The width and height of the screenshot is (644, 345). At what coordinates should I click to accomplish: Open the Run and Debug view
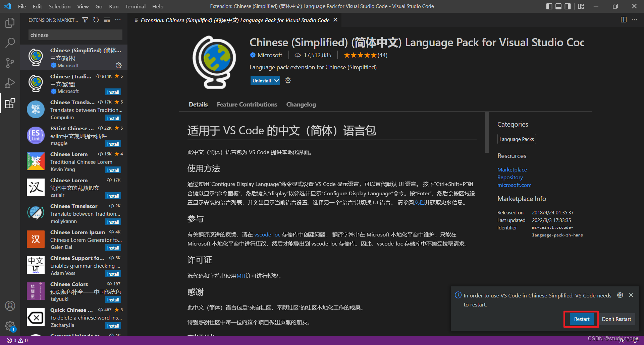(10, 83)
